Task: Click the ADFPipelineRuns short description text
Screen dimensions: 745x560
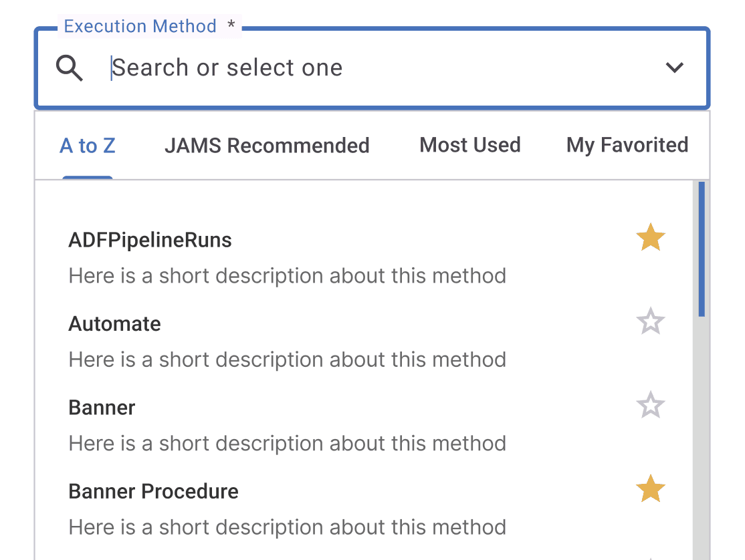Action: pos(287,276)
